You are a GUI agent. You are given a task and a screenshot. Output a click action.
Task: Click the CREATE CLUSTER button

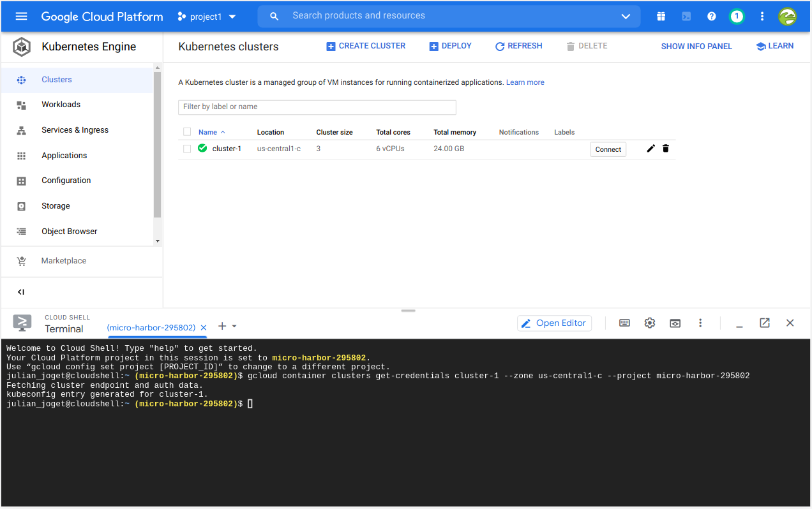(366, 46)
